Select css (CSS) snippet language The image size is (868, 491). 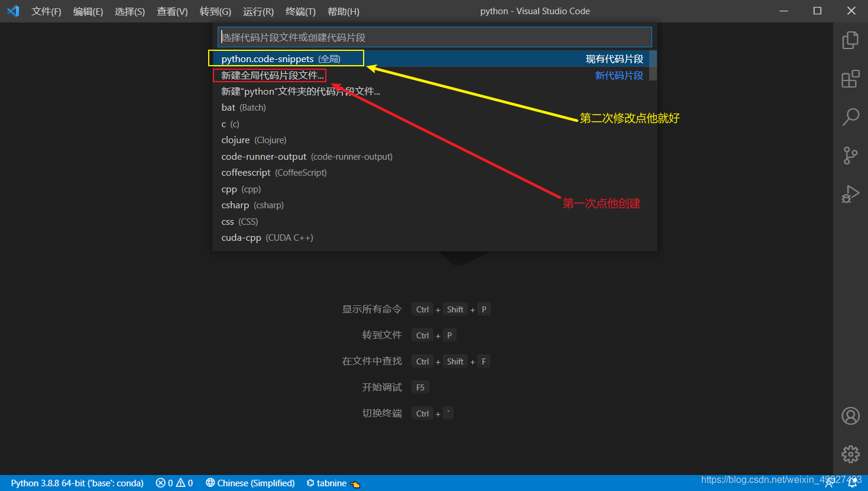431,222
